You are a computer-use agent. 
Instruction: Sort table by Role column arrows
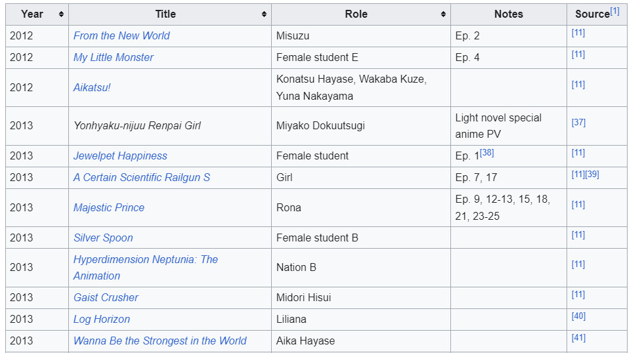coord(444,14)
